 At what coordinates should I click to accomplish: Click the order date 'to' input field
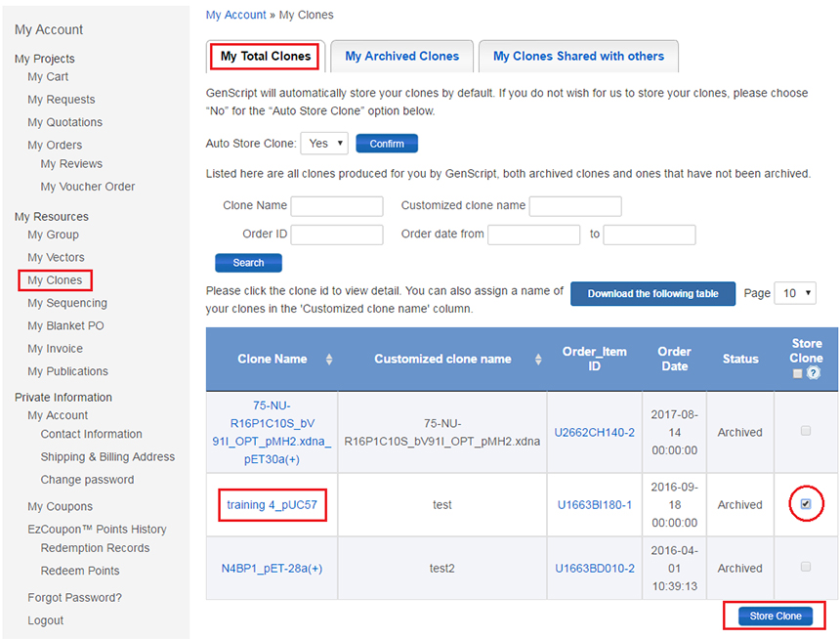tap(650, 234)
